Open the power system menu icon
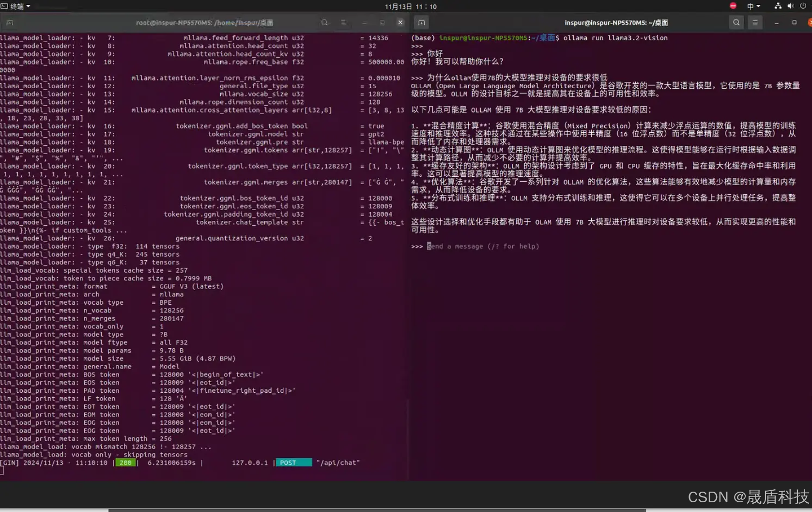The height and width of the screenshot is (512, 812). [803, 6]
